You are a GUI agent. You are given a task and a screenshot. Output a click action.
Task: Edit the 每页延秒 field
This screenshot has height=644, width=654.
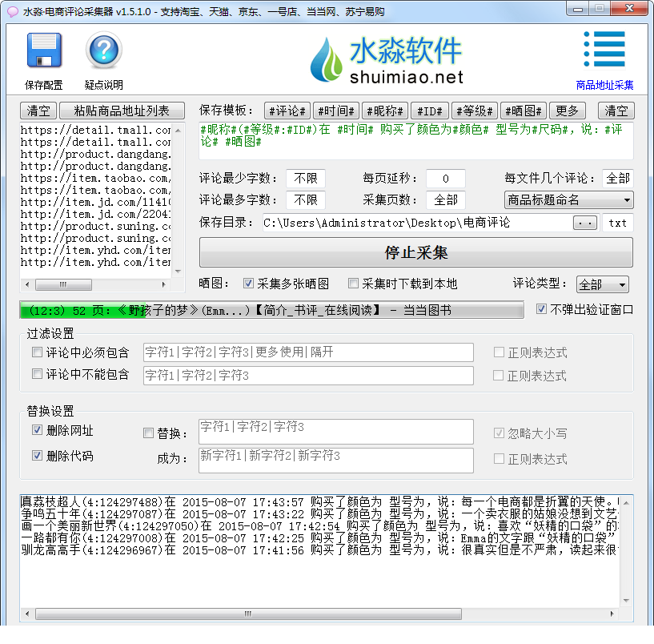(x=445, y=179)
